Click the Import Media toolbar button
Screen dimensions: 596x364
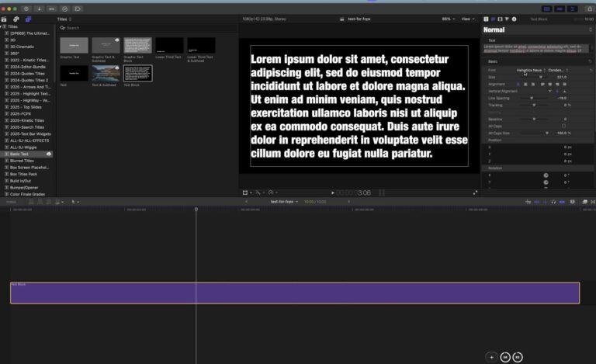pyautogui.click(x=39, y=9)
